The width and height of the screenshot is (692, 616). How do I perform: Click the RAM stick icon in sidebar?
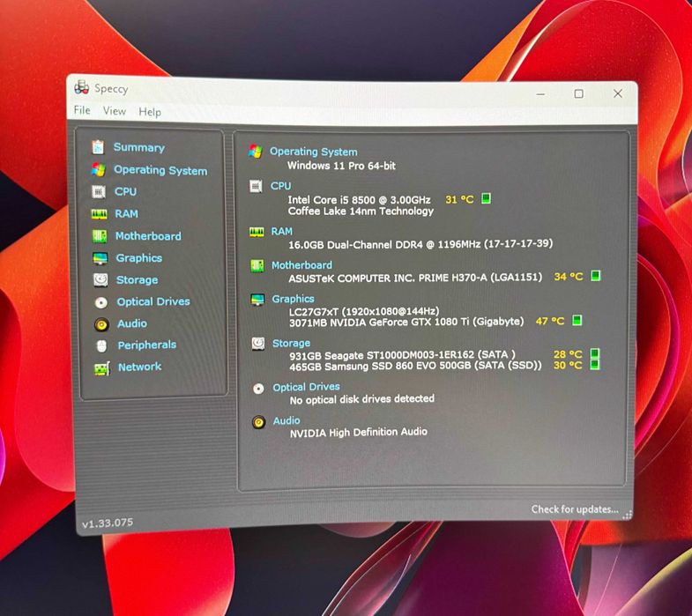click(x=99, y=214)
